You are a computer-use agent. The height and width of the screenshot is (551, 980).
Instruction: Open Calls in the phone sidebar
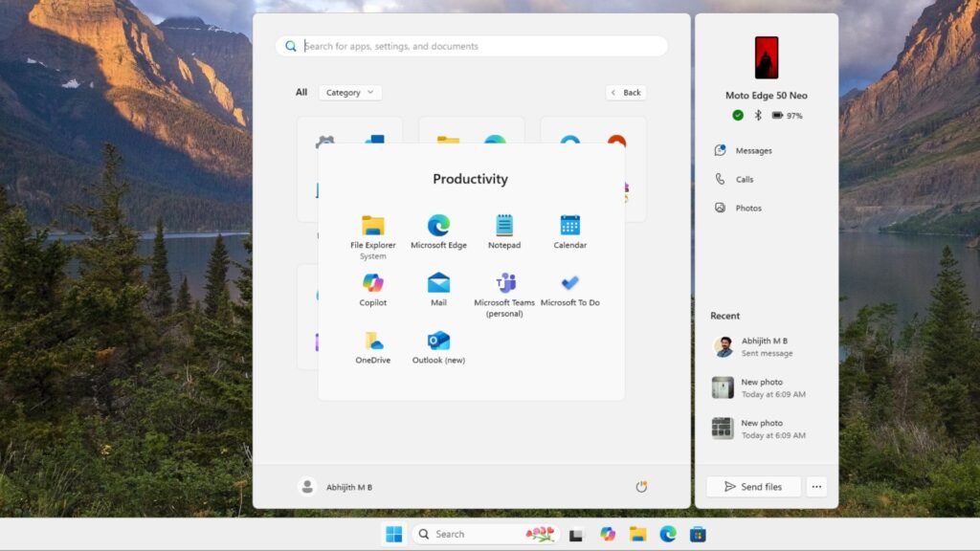point(743,179)
